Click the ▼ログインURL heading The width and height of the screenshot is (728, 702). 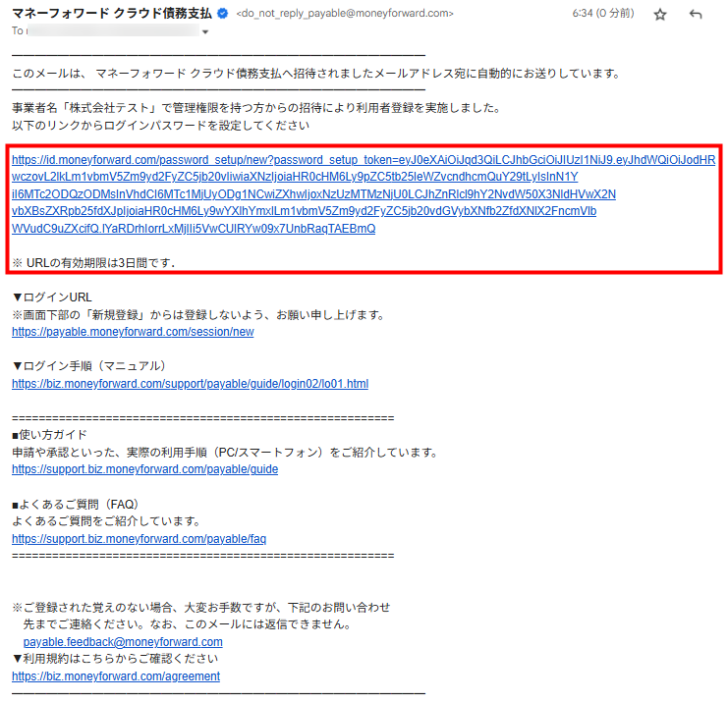[x=52, y=297]
